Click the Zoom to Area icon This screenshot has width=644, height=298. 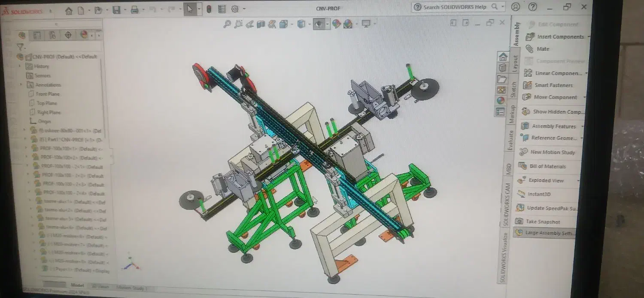239,24
